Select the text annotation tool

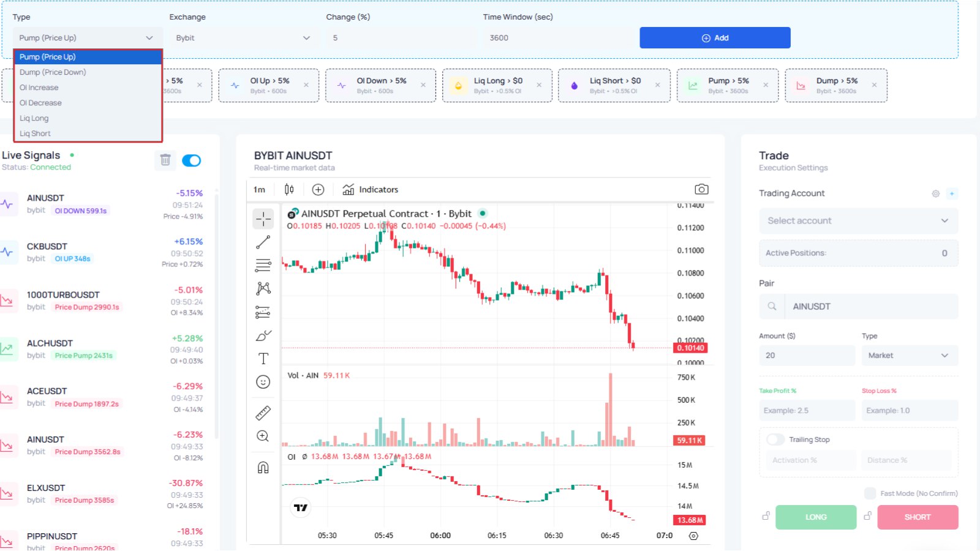pos(263,359)
